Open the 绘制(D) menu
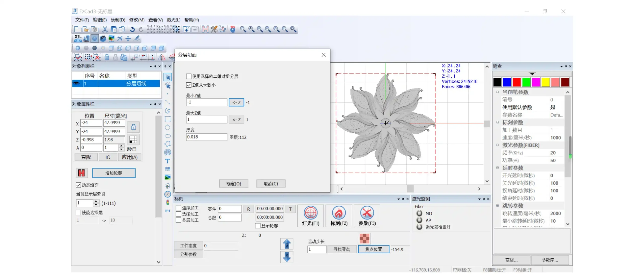This screenshot has height=279, width=644. [117, 20]
